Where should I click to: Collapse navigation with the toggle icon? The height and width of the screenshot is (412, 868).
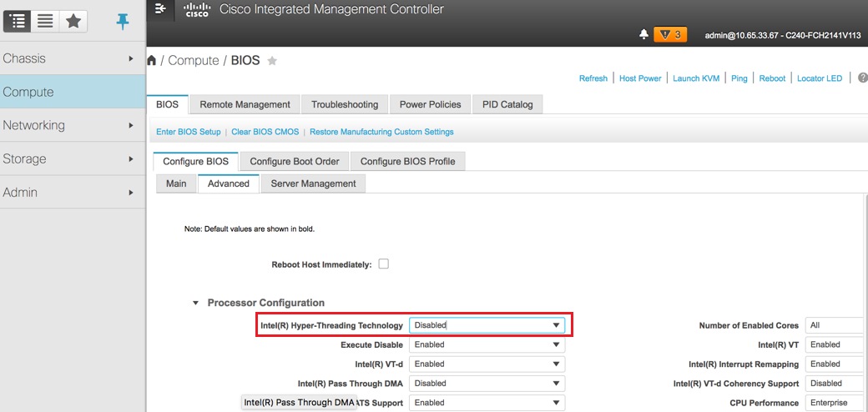[160, 9]
